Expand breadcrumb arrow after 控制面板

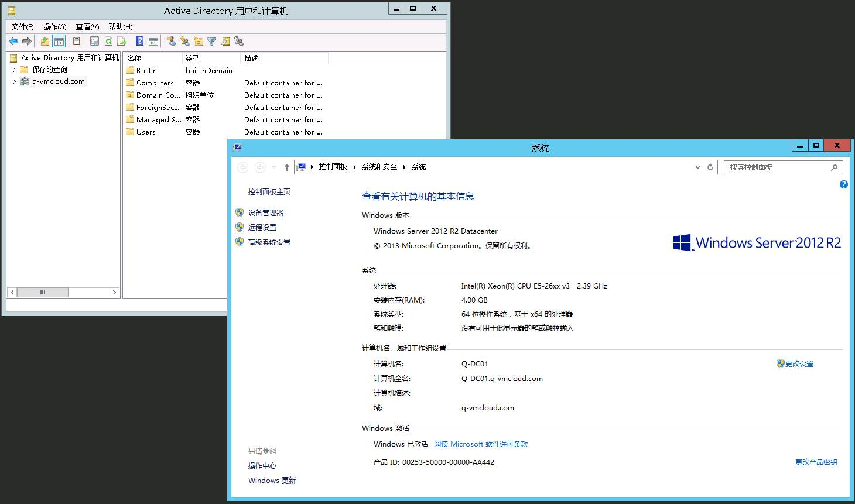coord(355,167)
